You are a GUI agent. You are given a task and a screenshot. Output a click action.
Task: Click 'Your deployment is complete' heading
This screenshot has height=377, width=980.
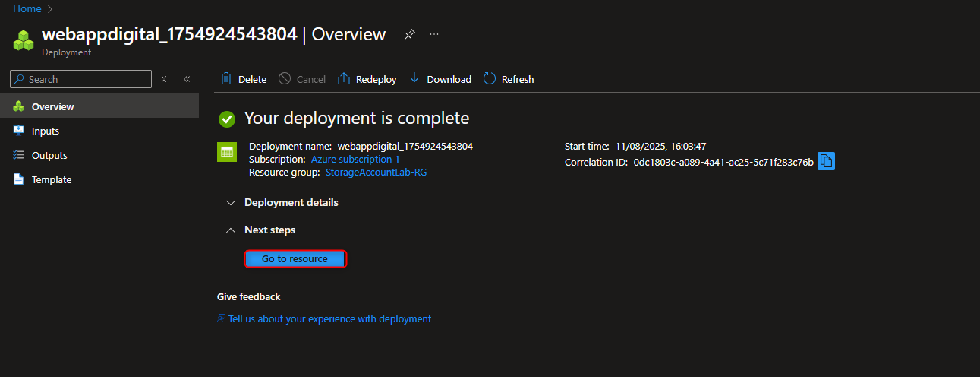[x=357, y=118]
